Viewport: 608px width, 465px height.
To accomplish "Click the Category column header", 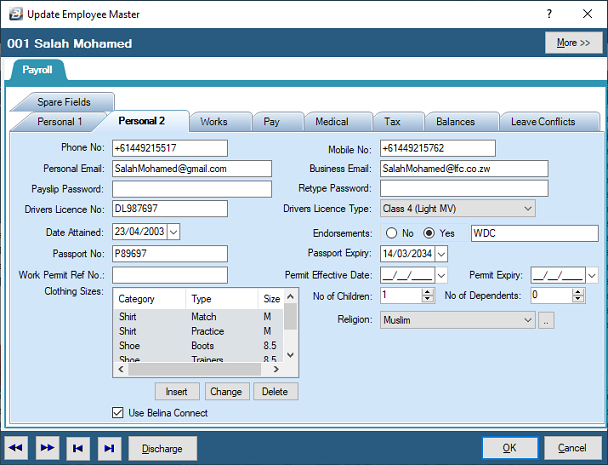I will click(x=150, y=299).
